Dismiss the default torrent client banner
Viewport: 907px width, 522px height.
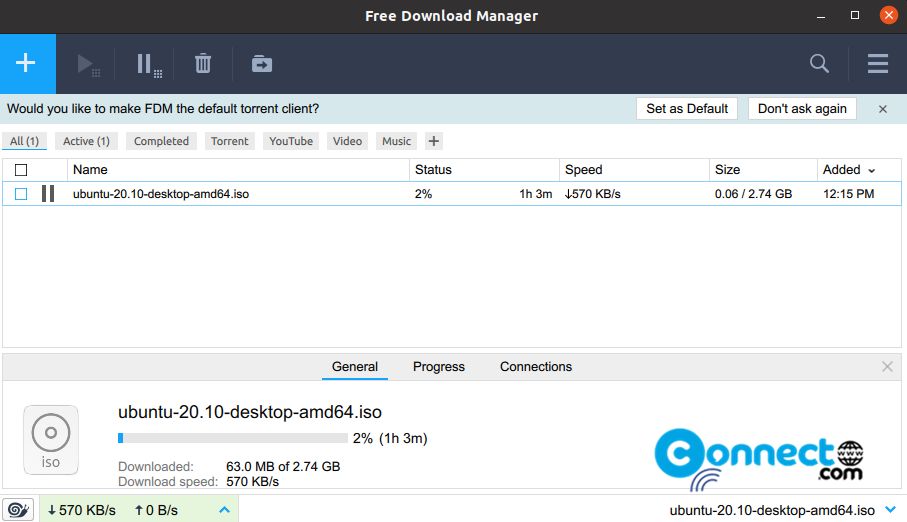coord(883,109)
